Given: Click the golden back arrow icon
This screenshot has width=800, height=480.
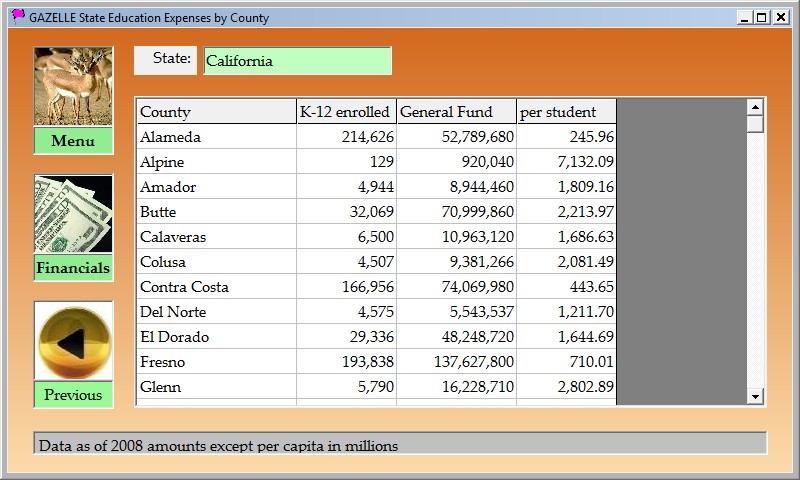Looking at the screenshot, I should [x=73, y=341].
